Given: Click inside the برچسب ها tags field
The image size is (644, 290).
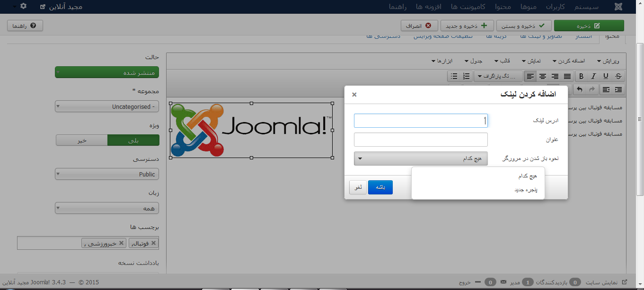Looking at the screenshot, I should click(88, 243).
